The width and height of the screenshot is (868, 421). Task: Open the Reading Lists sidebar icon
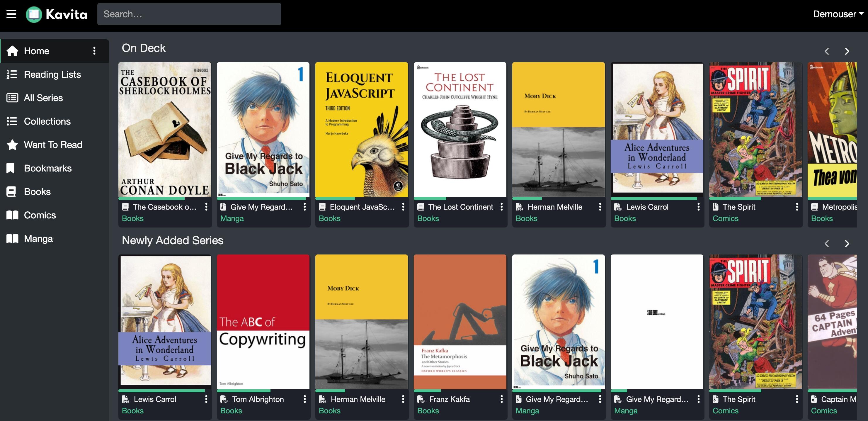point(12,74)
